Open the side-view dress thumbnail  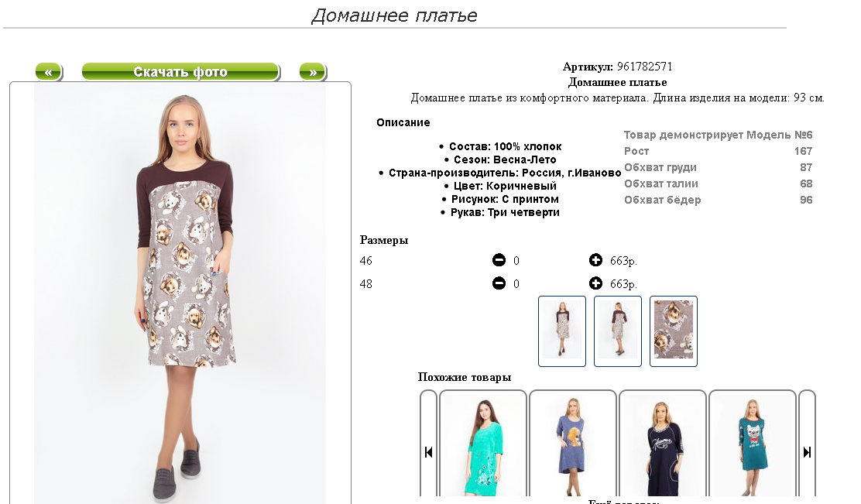point(618,331)
